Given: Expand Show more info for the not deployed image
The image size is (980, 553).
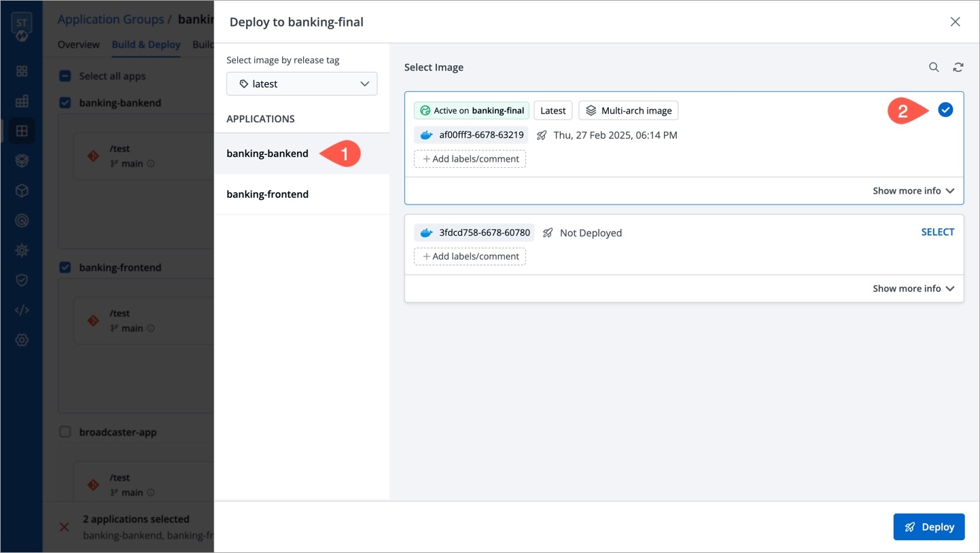Looking at the screenshot, I should 913,289.
